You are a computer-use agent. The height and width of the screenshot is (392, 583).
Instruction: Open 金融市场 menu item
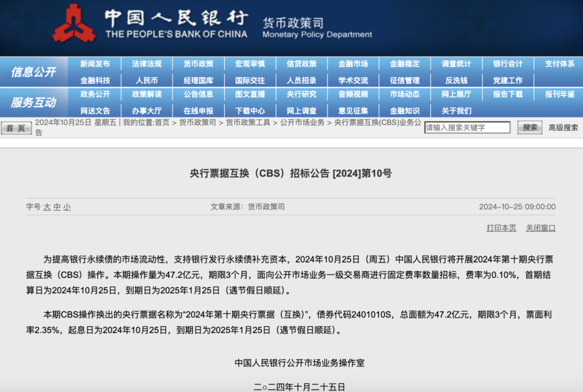pos(353,64)
